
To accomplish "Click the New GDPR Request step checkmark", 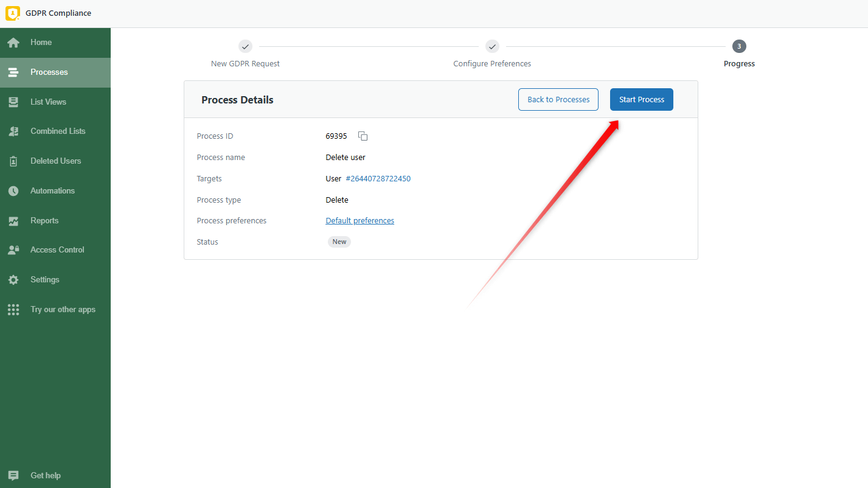I will pos(245,46).
